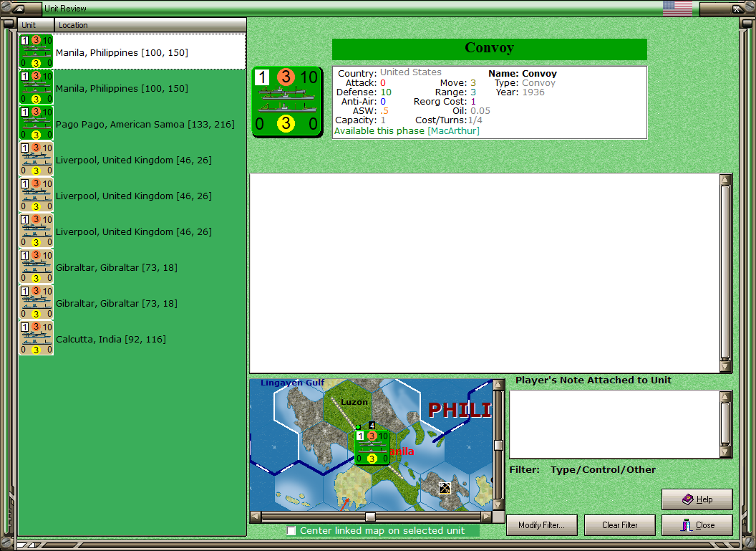Click the window system menu icon top-left
This screenshot has height=551, width=756.
coord(19,8)
